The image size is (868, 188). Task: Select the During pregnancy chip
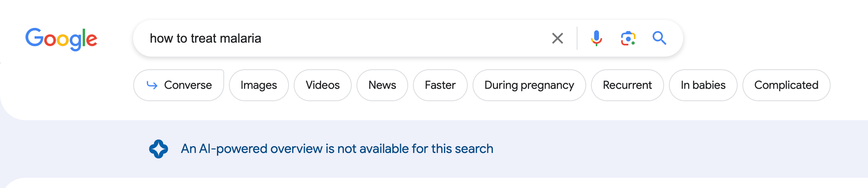coord(529,85)
